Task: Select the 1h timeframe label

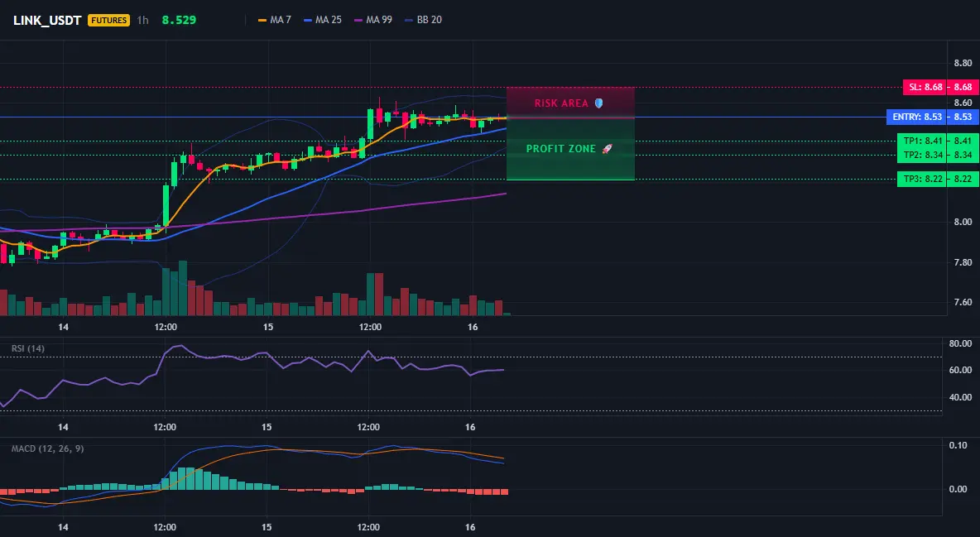Action: [x=143, y=20]
